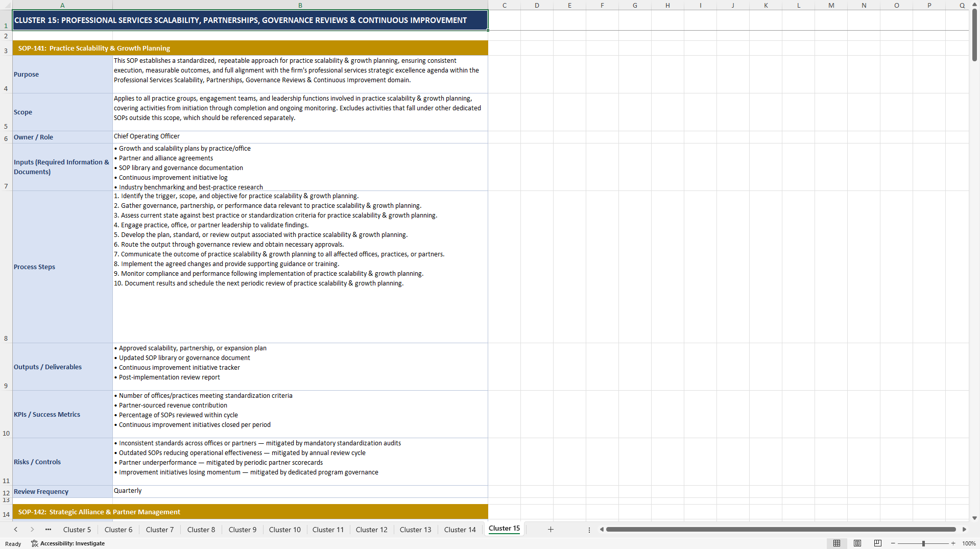This screenshot has width=980, height=549.
Task: Click the previous sheet navigation arrow
Action: point(16,530)
